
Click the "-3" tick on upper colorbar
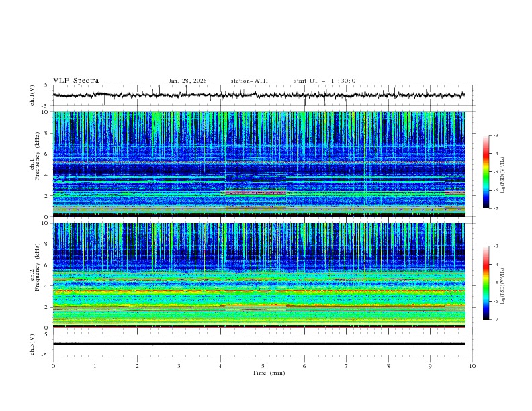pos(495,135)
